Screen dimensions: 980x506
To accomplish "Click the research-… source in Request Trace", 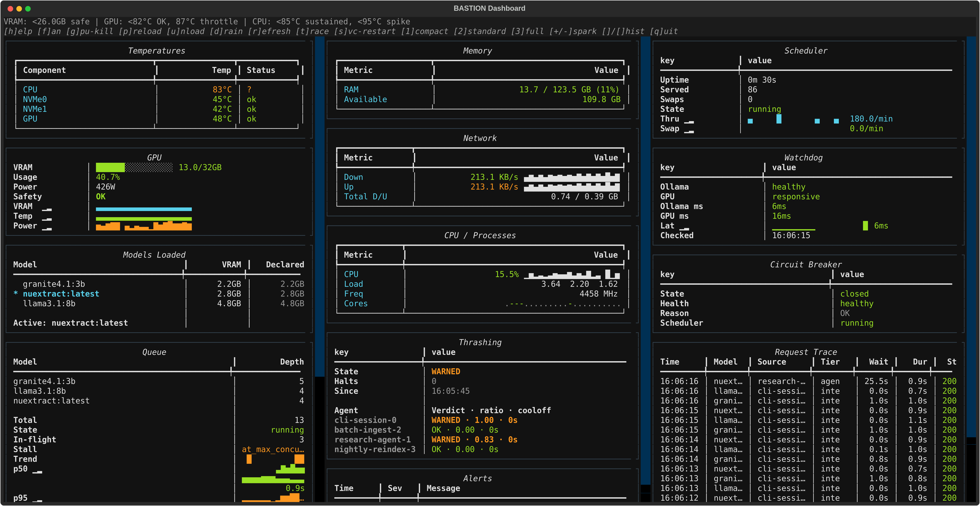I will pyautogui.click(x=781, y=381).
